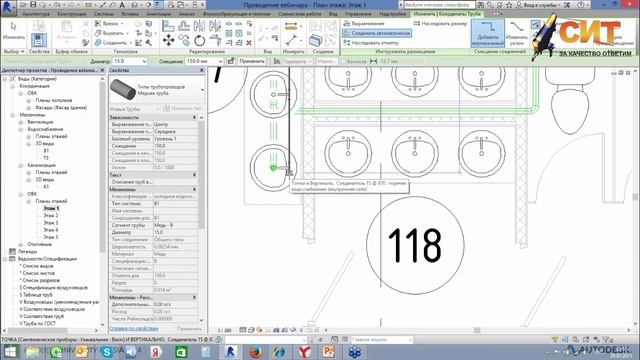Image resolution: width=640 pixels, height=360 pixels.
Task: Collapse the Канализация tree node
Action: (x=21, y=165)
